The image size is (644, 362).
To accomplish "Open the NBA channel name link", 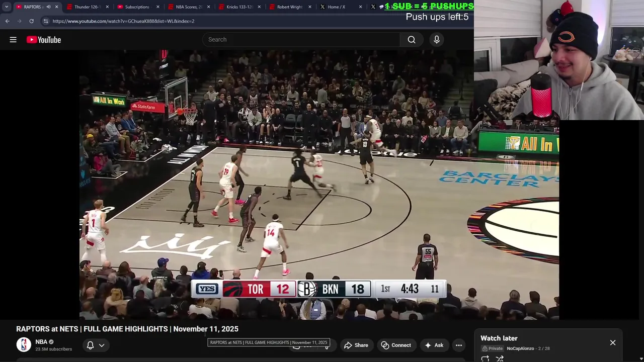I will coord(41,342).
